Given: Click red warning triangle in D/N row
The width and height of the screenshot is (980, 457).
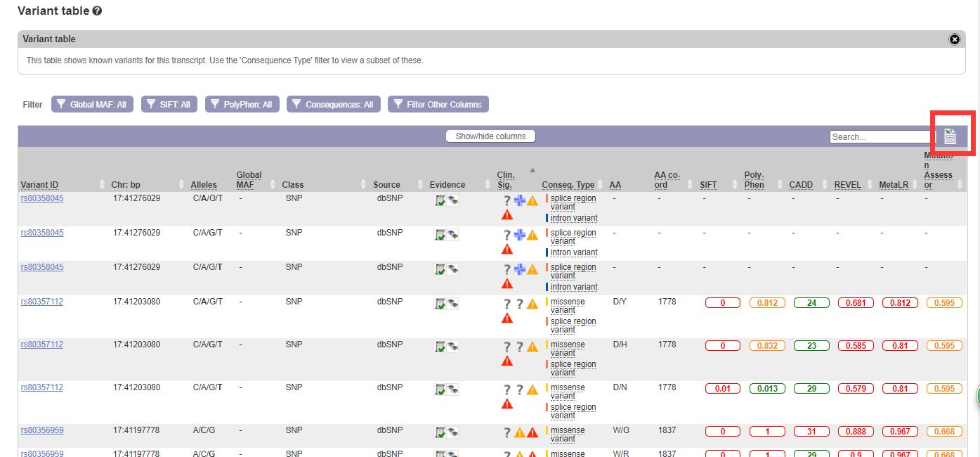Looking at the screenshot, I should [x=507, y=404].
